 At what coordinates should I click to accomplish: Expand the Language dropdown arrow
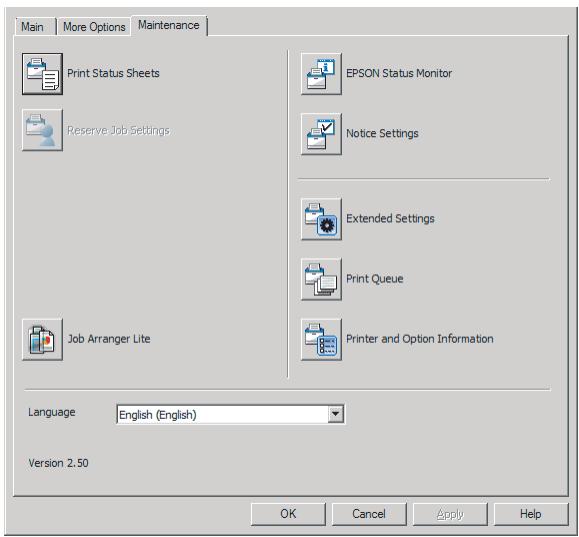tap(335, 414)
